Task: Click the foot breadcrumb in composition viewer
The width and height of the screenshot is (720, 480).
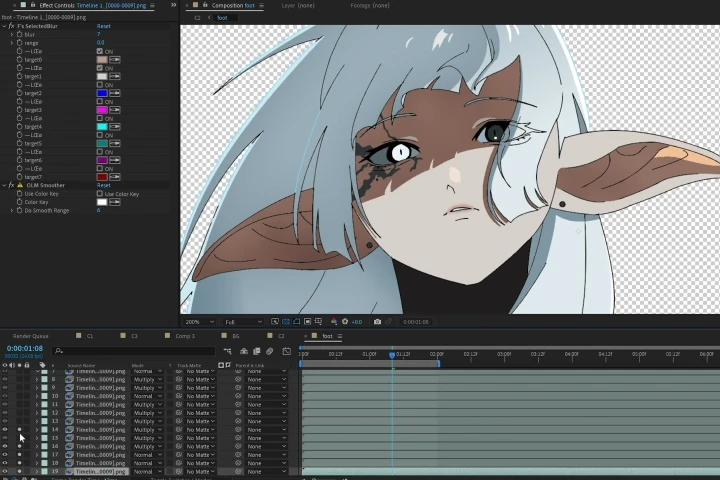Action: (x=222, y=17)
